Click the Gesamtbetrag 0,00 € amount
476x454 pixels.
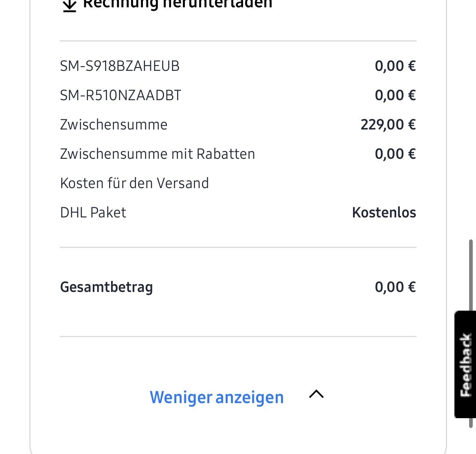(x=395, y=287)
